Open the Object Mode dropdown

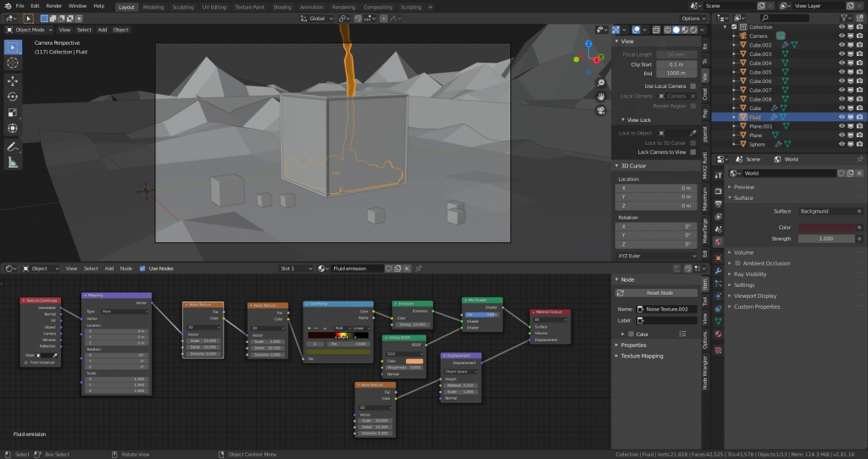tap(30, 30)
